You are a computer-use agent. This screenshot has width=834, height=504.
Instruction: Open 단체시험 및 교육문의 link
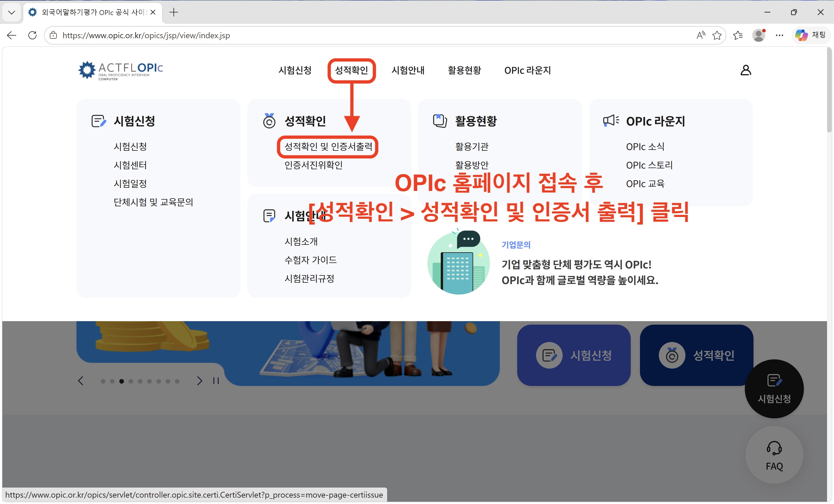pyautogui.click(x=153, y=202)
